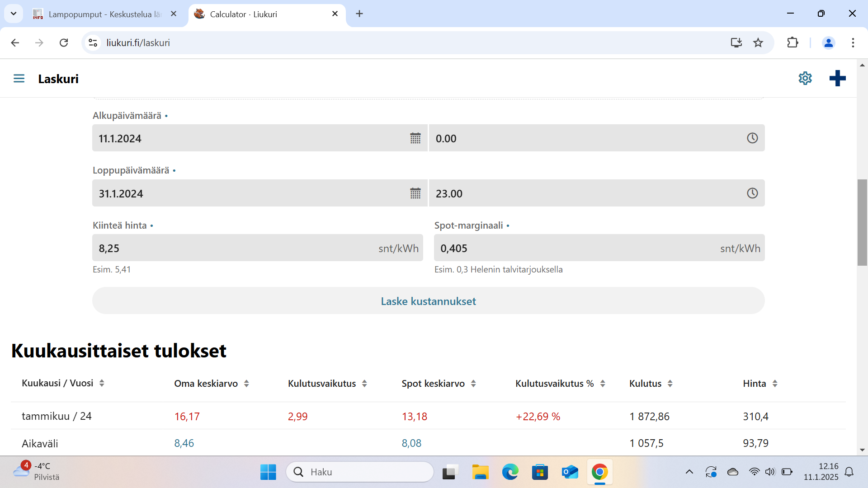Click the blue plus icon in header
The width and height of the screenshot is (868, 488).
coord(837,78)
